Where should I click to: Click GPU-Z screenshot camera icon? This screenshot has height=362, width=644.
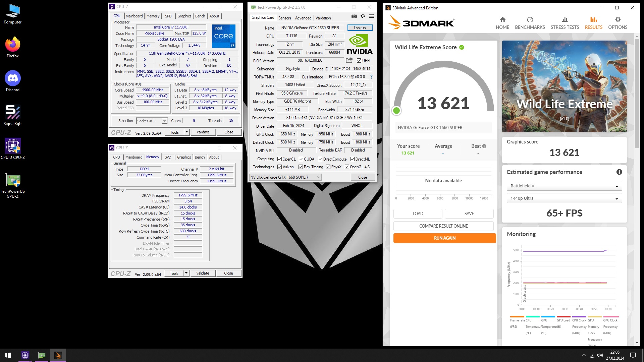pos(354,16)
